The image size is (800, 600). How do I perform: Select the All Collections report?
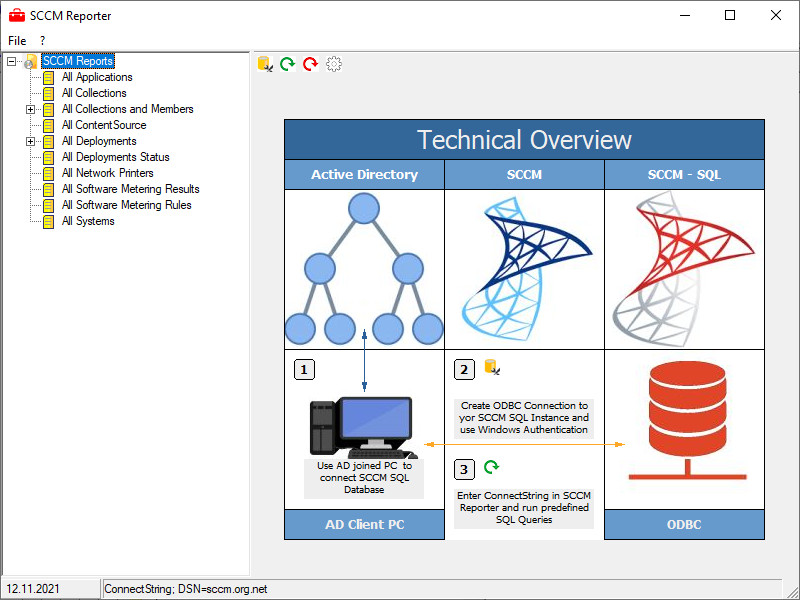[94, 93]
